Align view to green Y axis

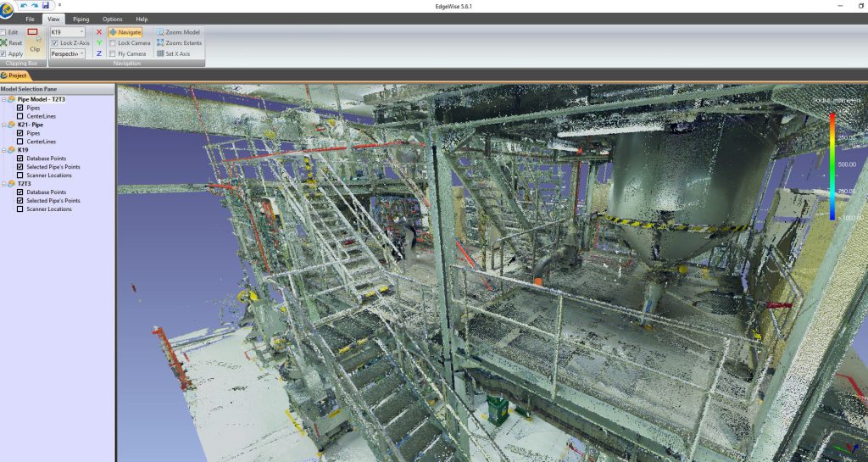pyautogui.click(x=99, y=42)
